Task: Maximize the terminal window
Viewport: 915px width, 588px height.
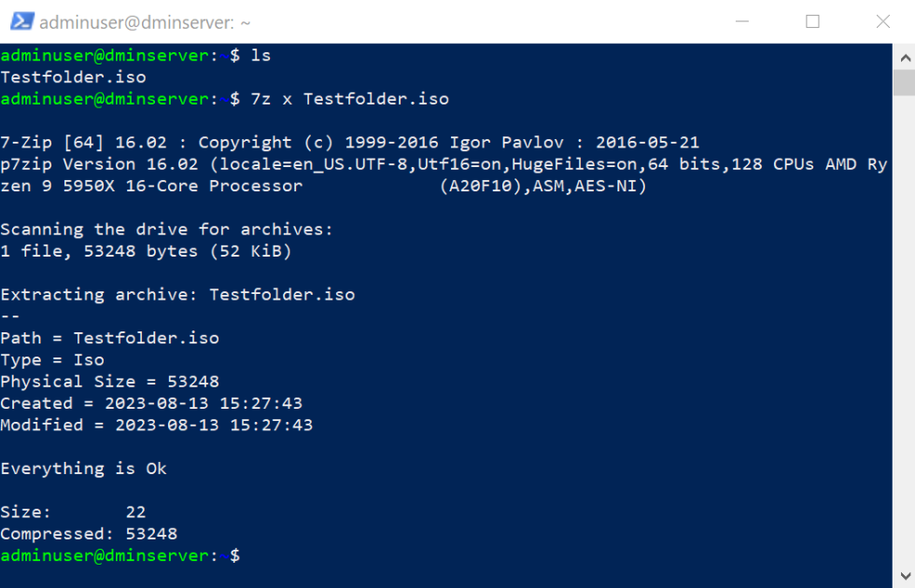Action: point(811,21)
